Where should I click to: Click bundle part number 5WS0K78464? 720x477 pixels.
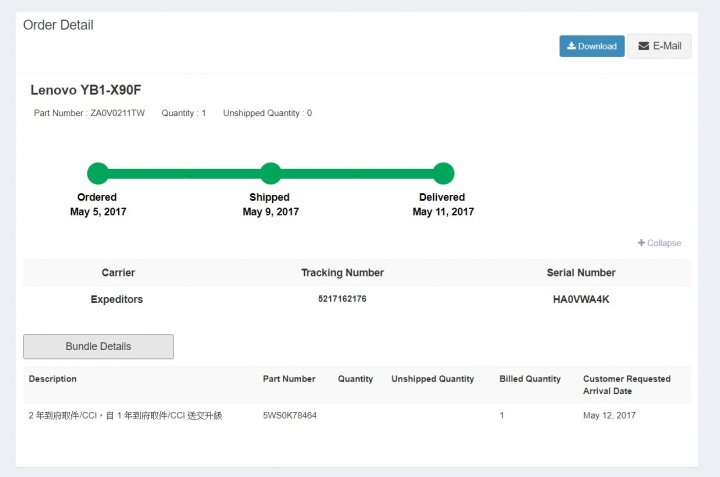pos(290,415)
